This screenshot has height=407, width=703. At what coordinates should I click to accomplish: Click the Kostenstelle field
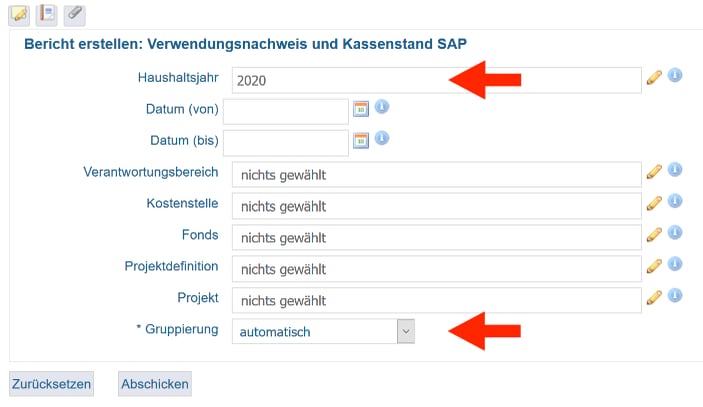435,206
